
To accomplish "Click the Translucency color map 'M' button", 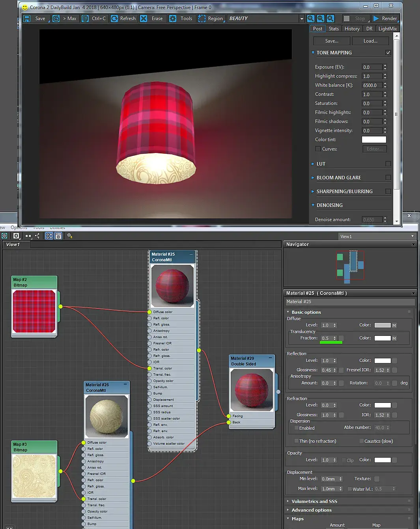I will [x=394, y=339].
